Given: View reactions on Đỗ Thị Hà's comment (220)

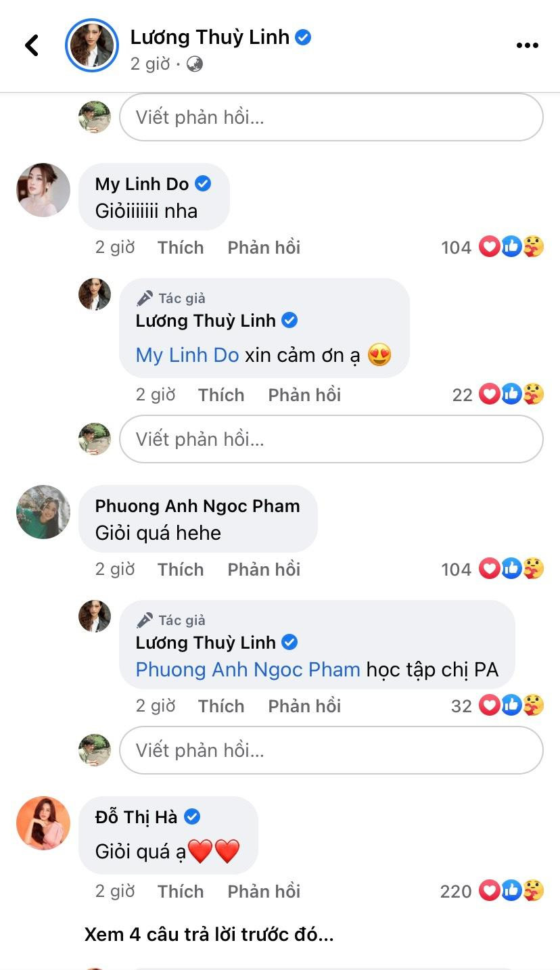Looking at the screenshot, I should pyautogui.click(x=492, y=892).
